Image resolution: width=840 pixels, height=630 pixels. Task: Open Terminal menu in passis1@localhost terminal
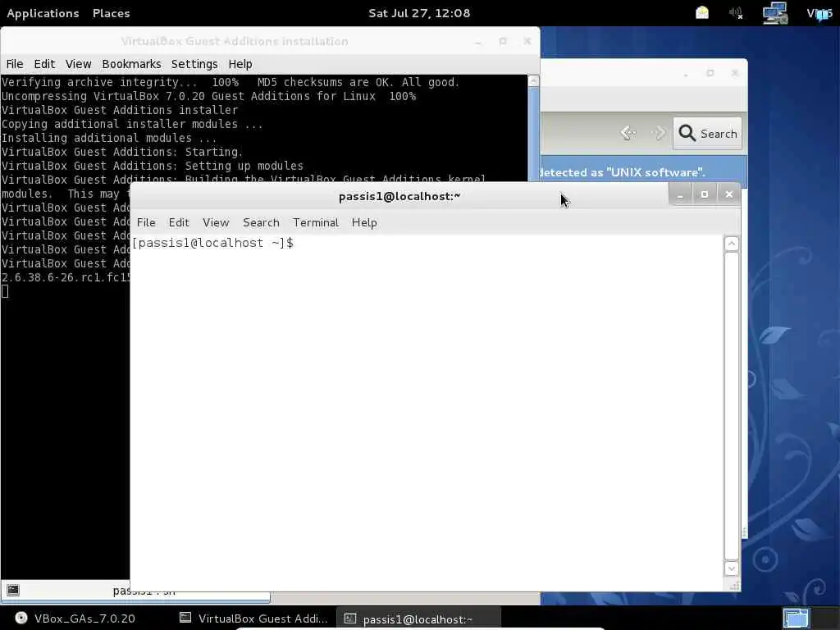click(x=316, y=222)
